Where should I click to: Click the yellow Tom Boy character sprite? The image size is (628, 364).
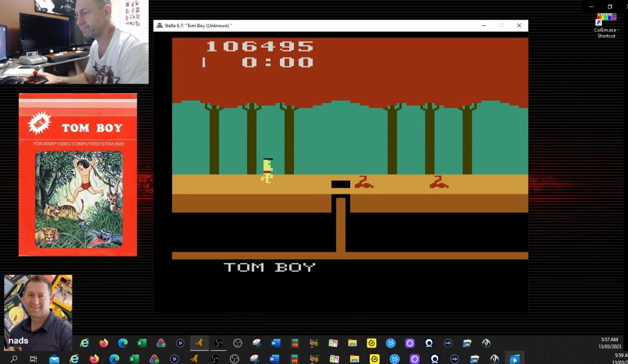[267, 171]
